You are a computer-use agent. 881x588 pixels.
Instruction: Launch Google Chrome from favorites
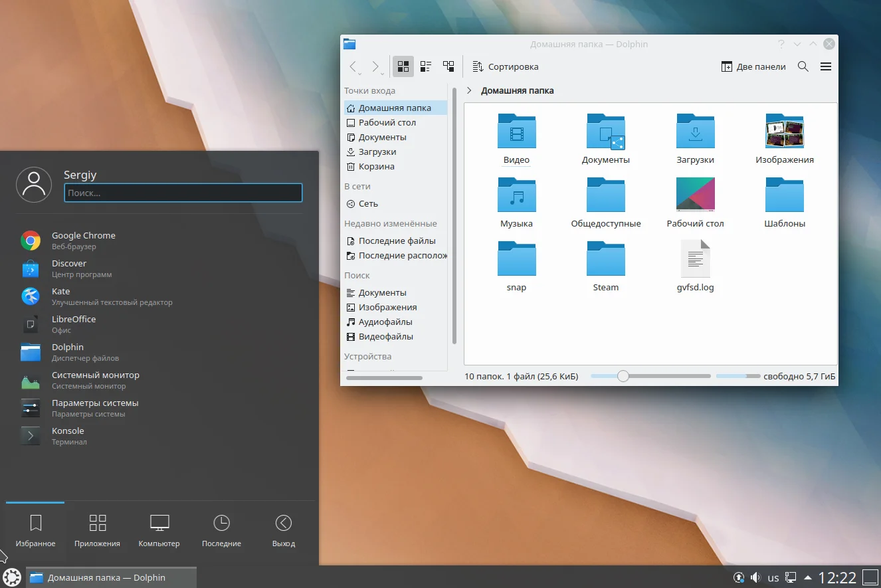point(84,240)
